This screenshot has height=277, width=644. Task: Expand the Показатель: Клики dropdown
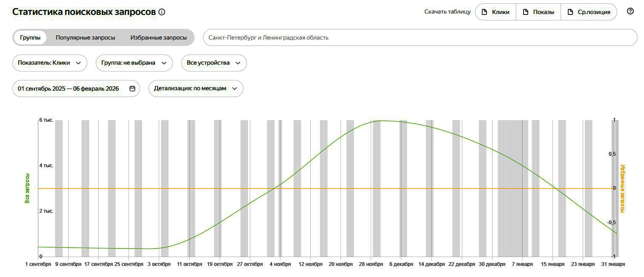coord(49,63)
